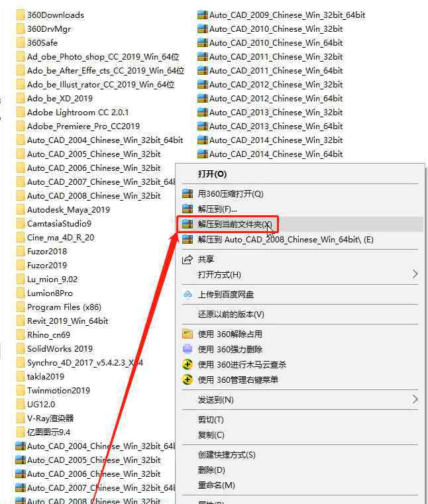Click the archive icon of Auto_CAD_2012_Chinese_Win_64bit
The width and height of the screenshot is (428, 504).
click(x=203, y=99)
